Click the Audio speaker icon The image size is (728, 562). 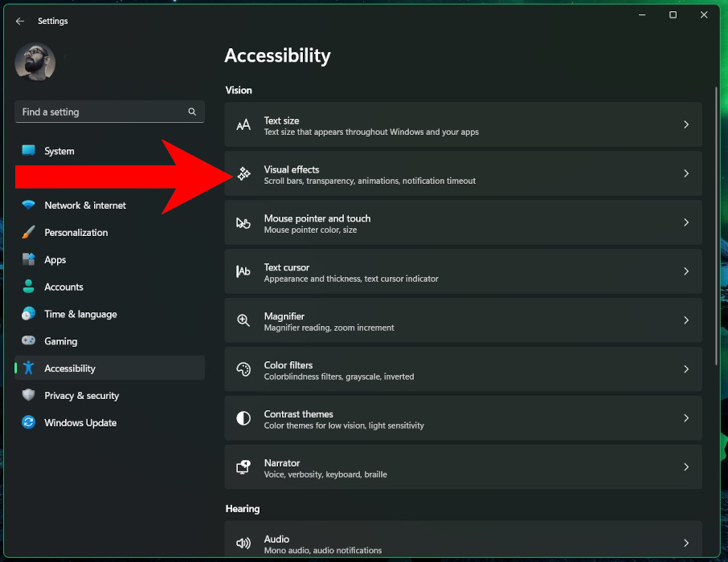(243, 544)
